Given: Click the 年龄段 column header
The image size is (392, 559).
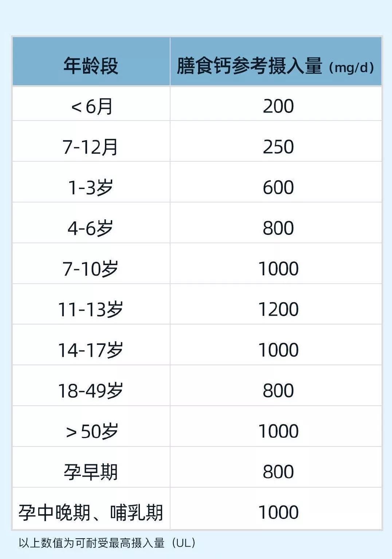Looking at the screenshot, I should click(x=91, y=66).
